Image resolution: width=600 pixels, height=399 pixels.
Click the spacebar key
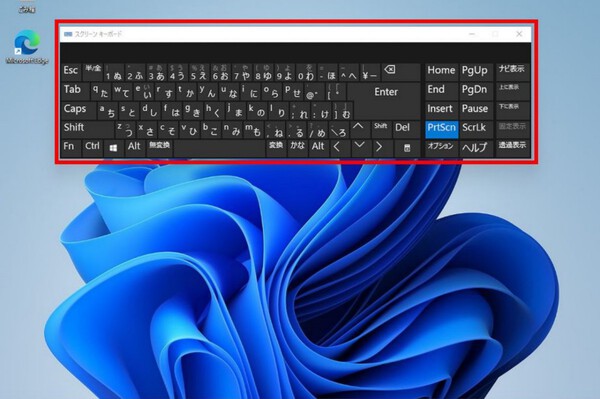tap(219, 148)
